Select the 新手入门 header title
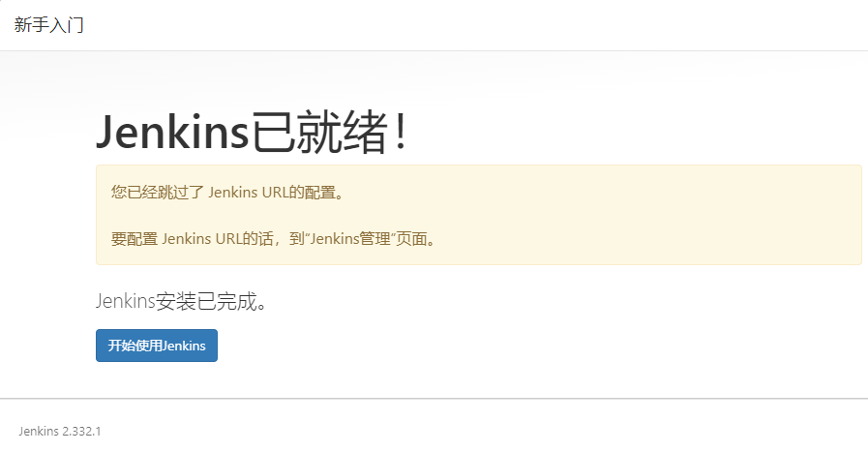This screenshot has width=868, height=452. coord(48,25)
